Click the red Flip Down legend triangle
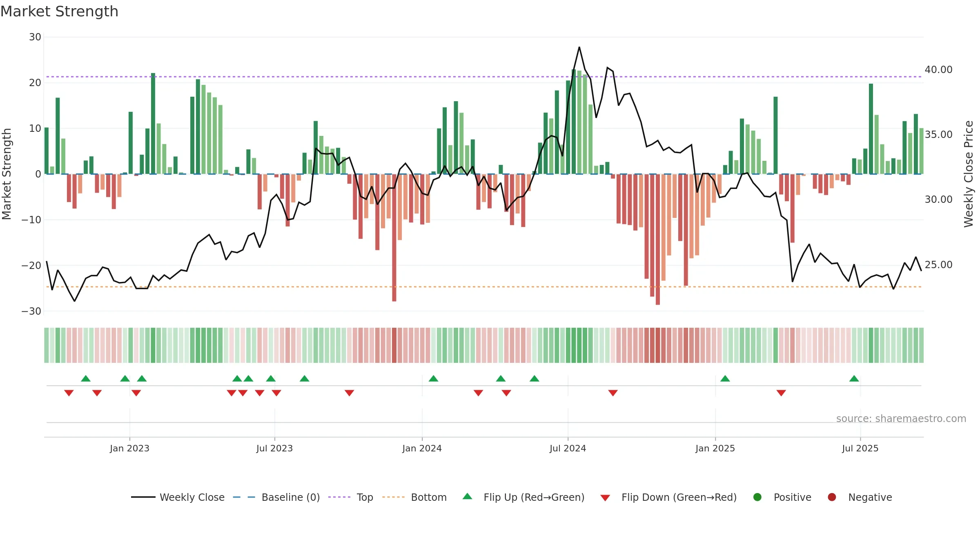 coord(606,498)
